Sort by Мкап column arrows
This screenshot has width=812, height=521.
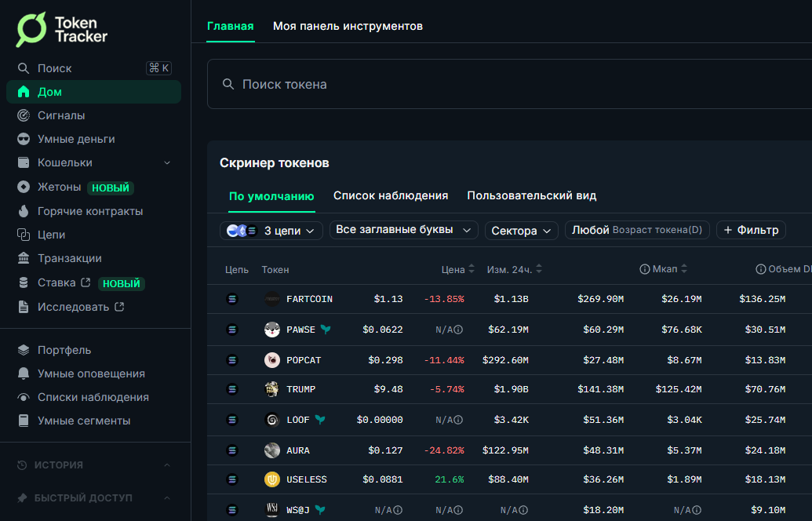coord(684,269)
